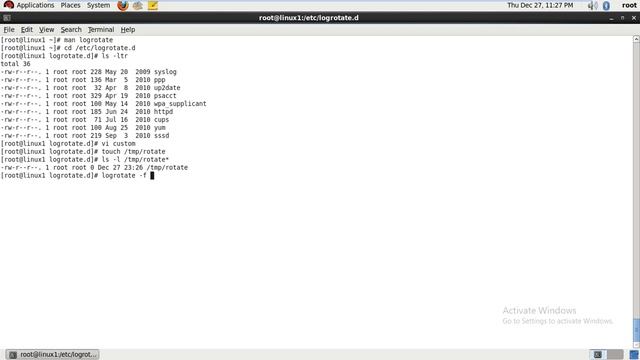Click the 'total 36' line
640x360 pixels.
coord(16,64)
